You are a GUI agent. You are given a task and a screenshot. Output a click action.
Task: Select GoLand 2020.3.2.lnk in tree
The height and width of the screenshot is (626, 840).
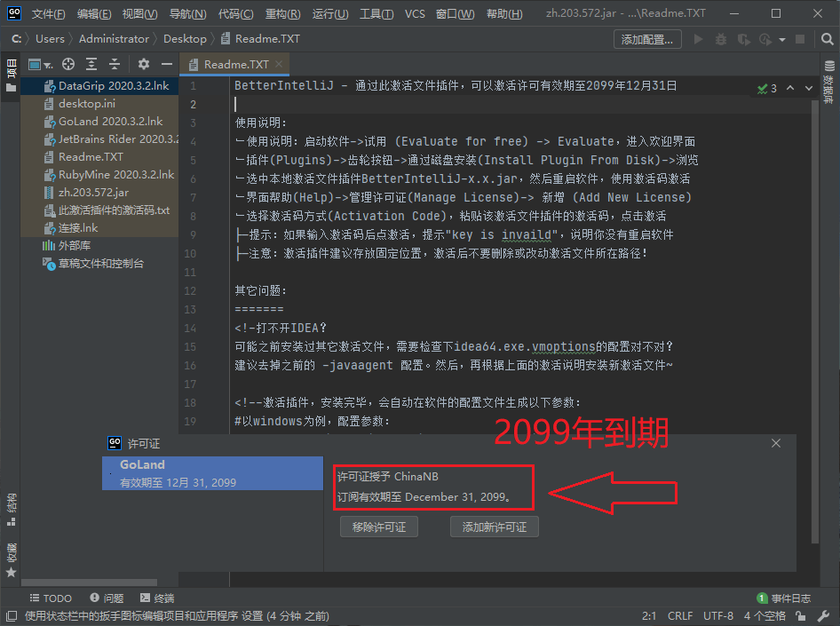(x=99, y=122)
